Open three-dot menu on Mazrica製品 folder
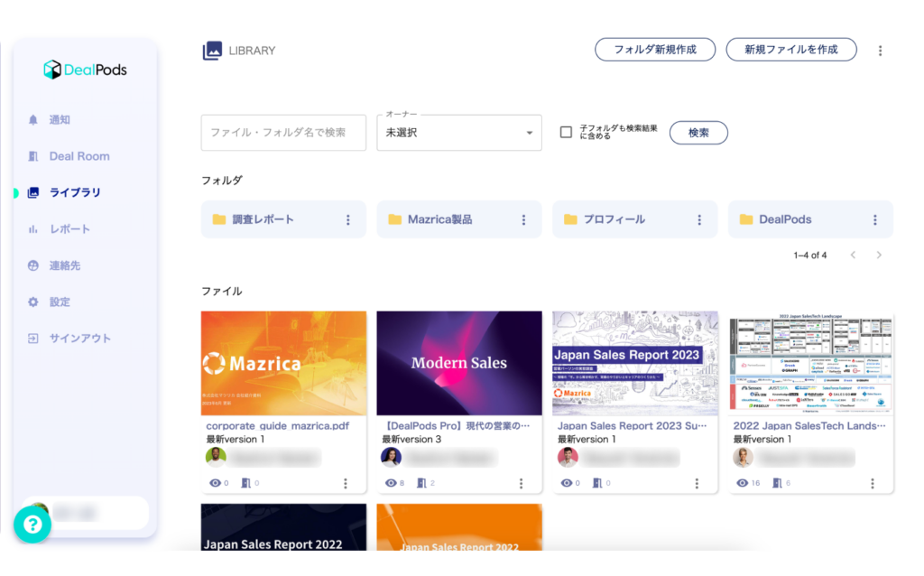924x576 pixels. pyautogui.click(x=523, y=219)
